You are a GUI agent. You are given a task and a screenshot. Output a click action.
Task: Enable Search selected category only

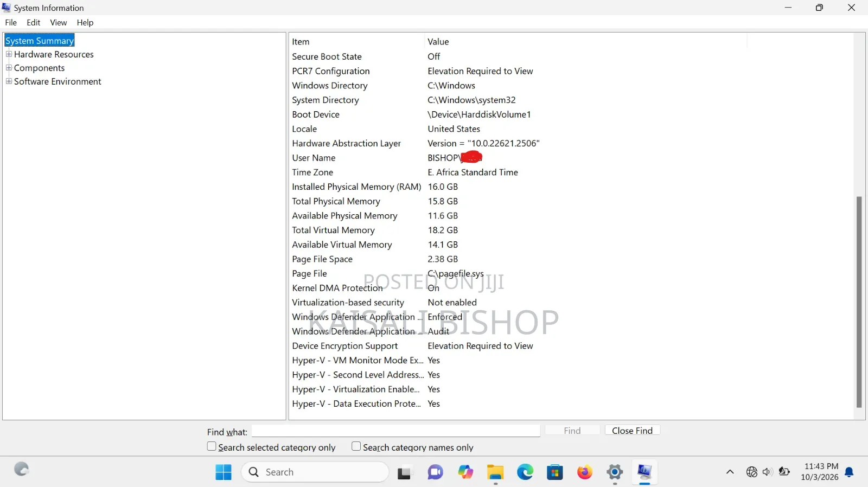click(x=212, y=446)
